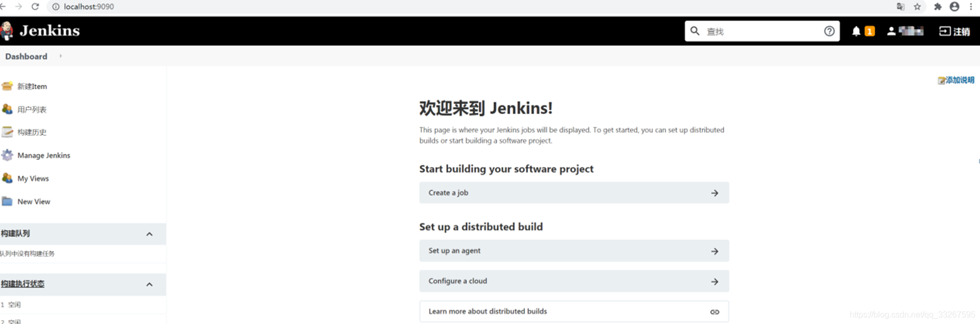Click the text 队列中没有构建任务
980x324 pixels.
[27, 253]
